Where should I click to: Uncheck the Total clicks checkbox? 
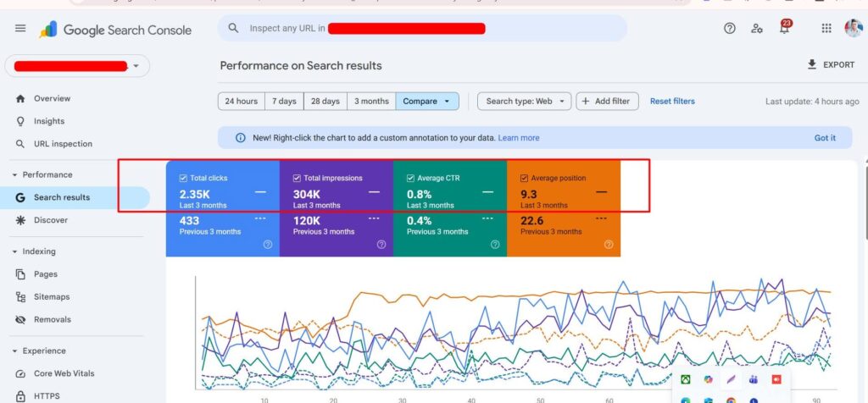click(x=183, y=179)
